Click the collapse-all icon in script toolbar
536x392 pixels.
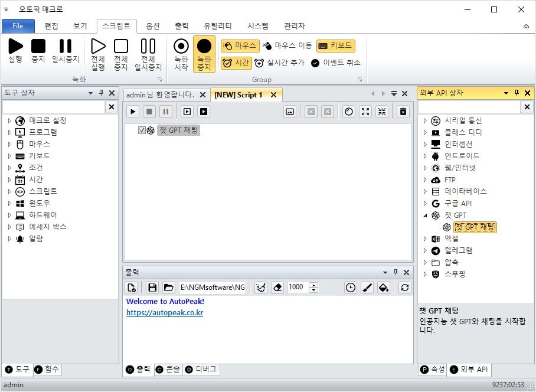click(x=382, y=112)
